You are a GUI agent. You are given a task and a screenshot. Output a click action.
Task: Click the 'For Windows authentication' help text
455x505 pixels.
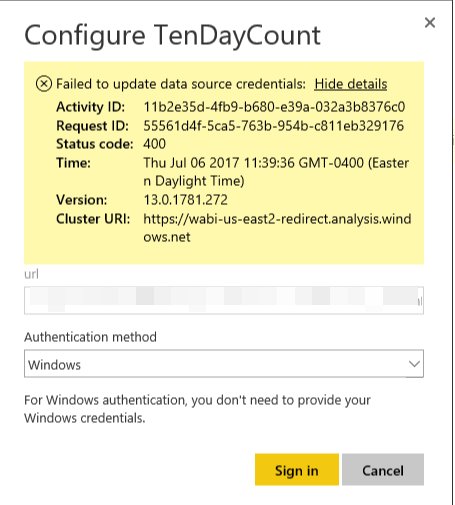[197, 409]
